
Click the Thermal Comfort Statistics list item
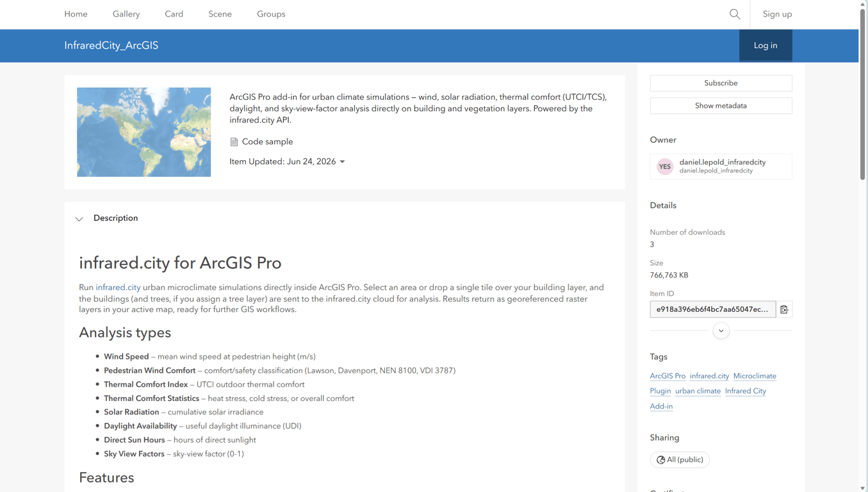coord(229,398)
